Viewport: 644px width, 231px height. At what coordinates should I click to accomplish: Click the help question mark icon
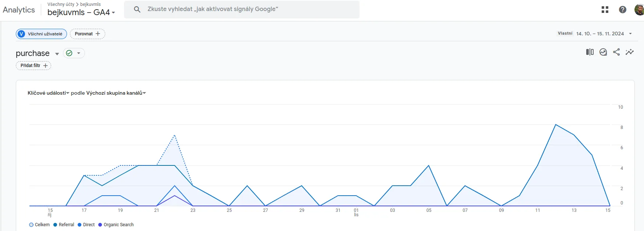pos(623,10)
